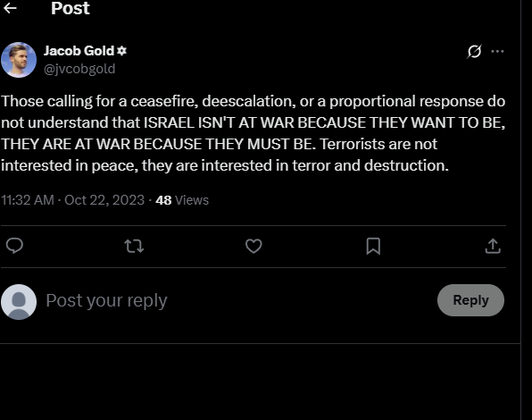Click the star badge beside Jacob Gold
Viewport: 532px width, 420px height.
tap(121, 51)
